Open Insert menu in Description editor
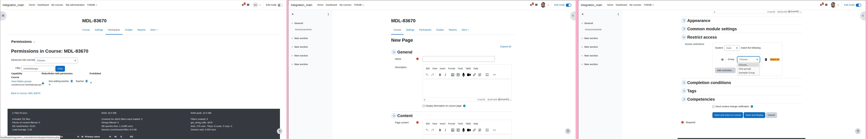This screenshot has height=139, width=868. [x=442, y=69]
